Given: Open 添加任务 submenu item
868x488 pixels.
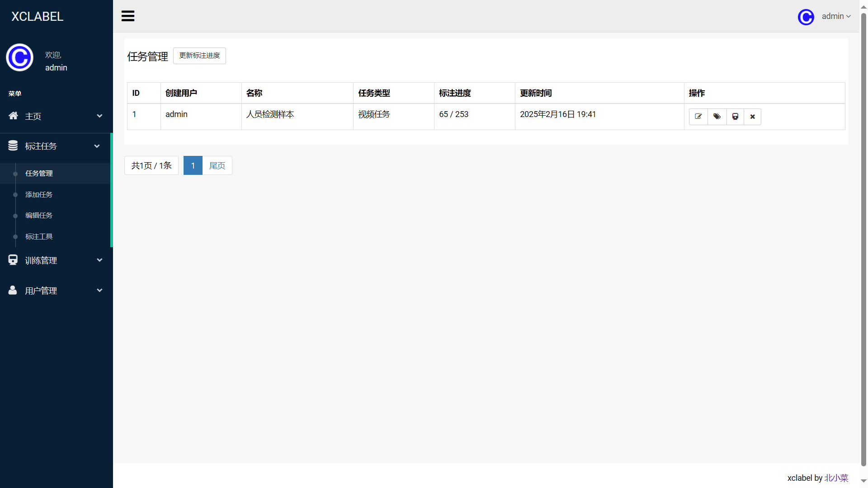Looking at the screenshot, I should (x=39, y=195).
